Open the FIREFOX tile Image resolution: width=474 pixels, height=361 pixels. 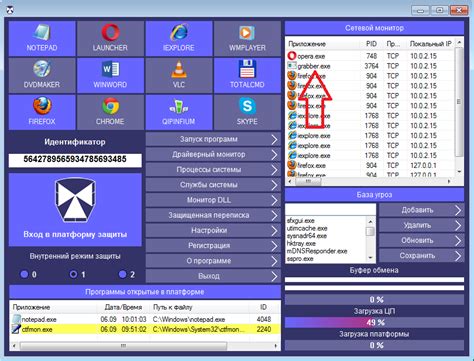click(42, 112)
